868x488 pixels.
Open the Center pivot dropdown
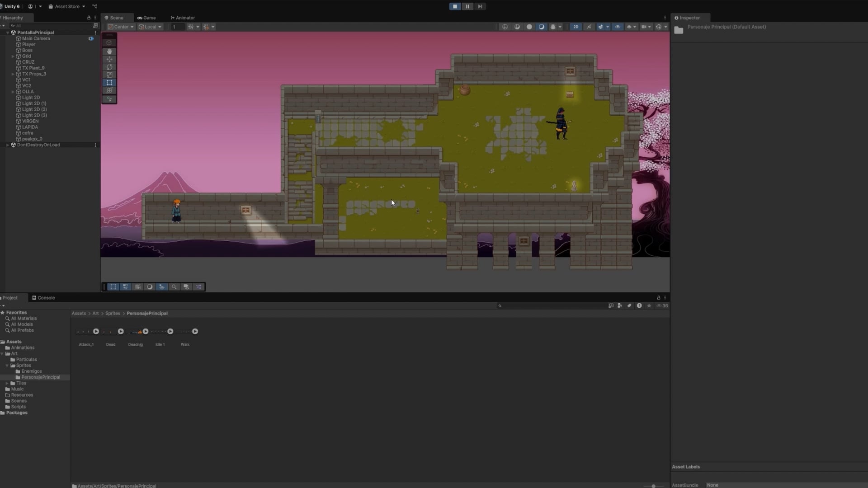click(121, 27)
